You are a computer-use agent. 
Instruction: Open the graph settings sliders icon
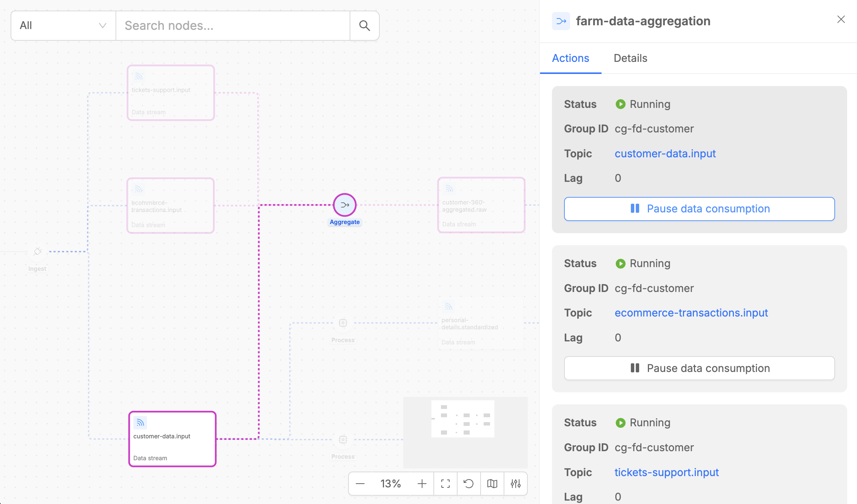click(x=515, y=484)
